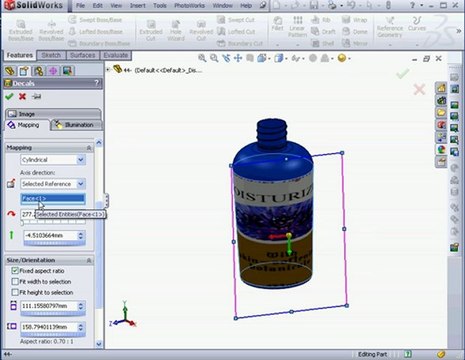This screenshot has width=465, height=360.
Task: Click the pushpin icon in Decals panel
Action: pyautogui.click(x=37, y=97)
